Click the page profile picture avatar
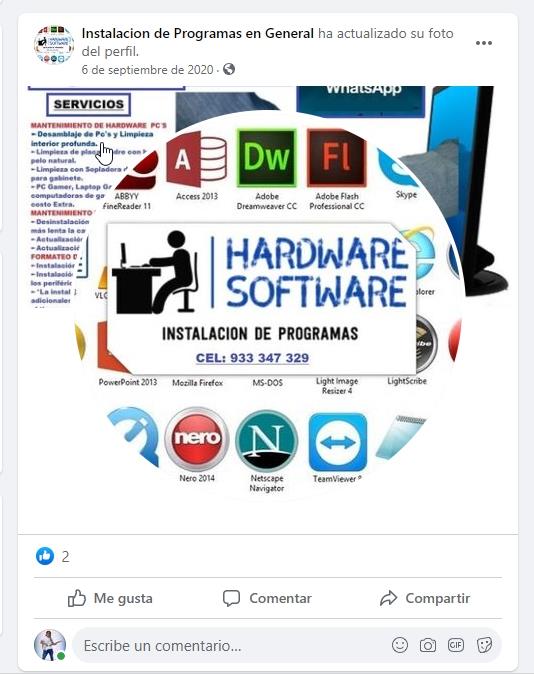 click(54, 44)
